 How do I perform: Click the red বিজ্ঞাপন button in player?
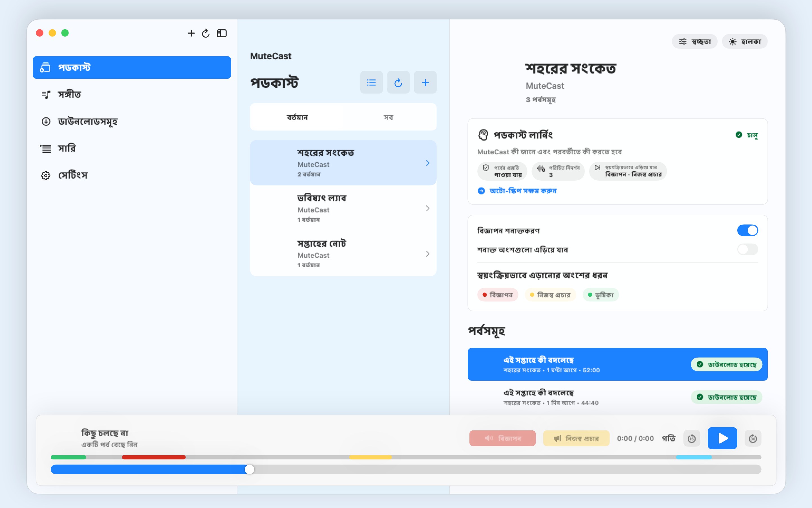pyautogui.click(x=502, y=438)
